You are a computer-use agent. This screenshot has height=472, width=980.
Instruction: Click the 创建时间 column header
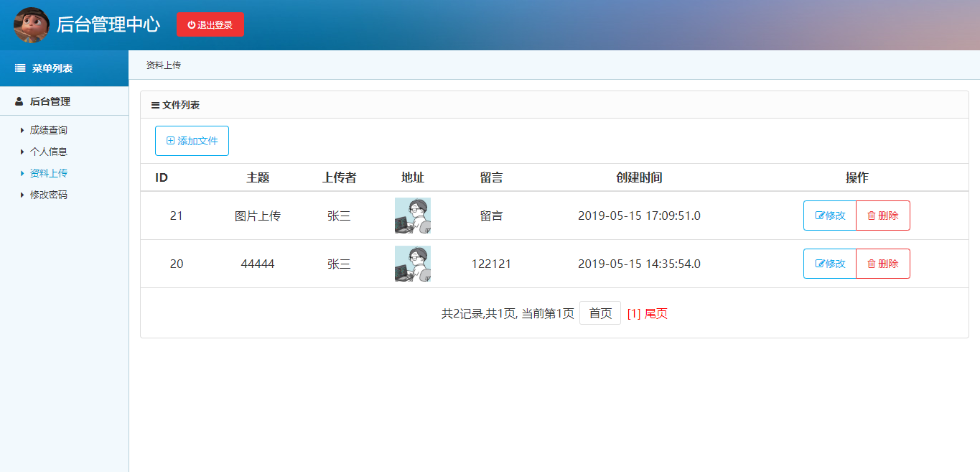(x=639, y=177)
